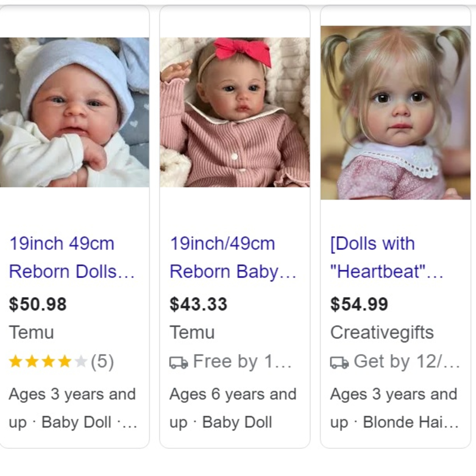Click the $43.33 price

tap(198, 304)
